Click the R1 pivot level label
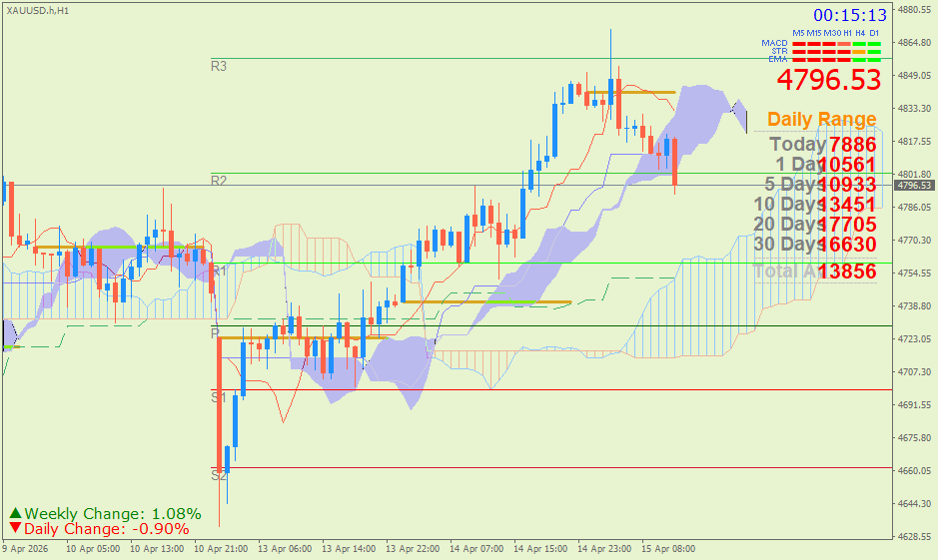The image size is (938, 560). pyautogui.click(x=220, y=271)
